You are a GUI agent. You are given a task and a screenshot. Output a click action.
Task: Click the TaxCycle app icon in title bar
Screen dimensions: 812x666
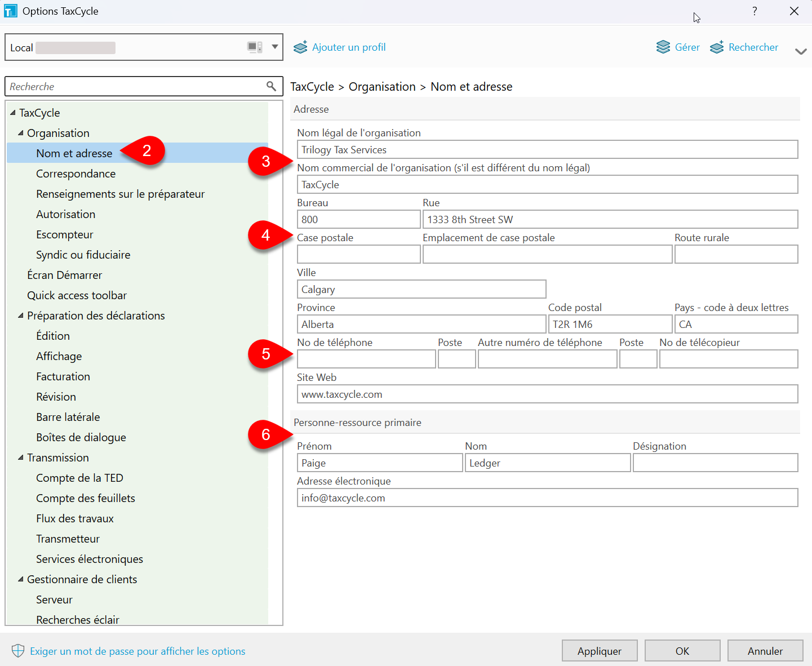(11, 11)
